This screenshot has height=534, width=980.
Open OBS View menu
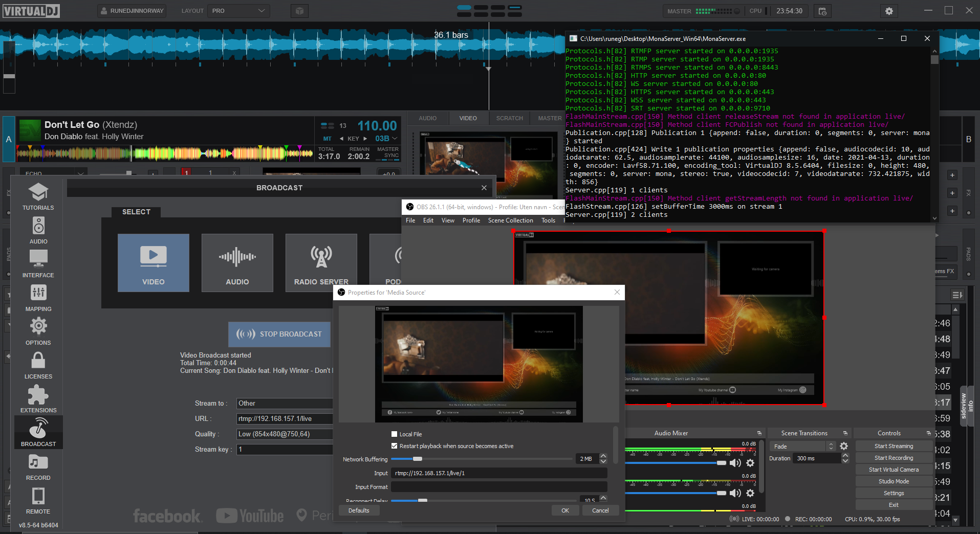click(448, 220)
